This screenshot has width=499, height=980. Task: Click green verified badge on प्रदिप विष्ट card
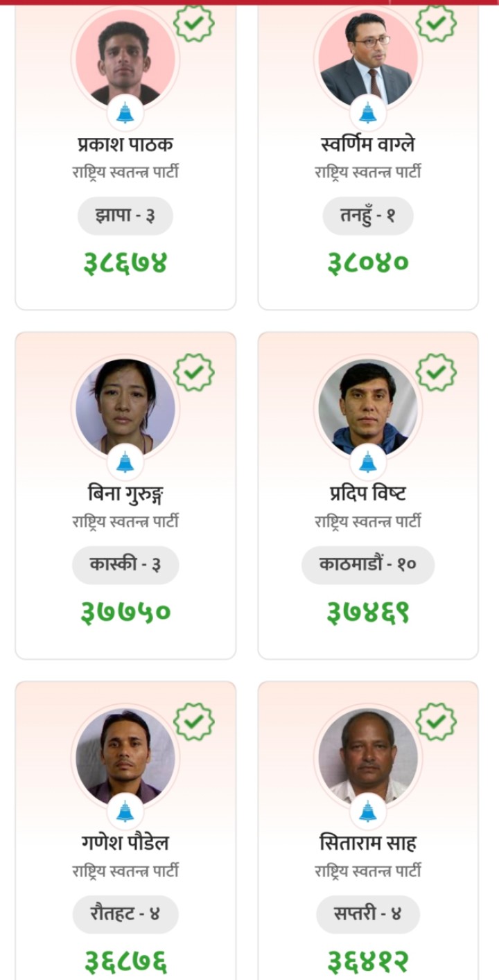pyautogui.click(x=436, y=372)
